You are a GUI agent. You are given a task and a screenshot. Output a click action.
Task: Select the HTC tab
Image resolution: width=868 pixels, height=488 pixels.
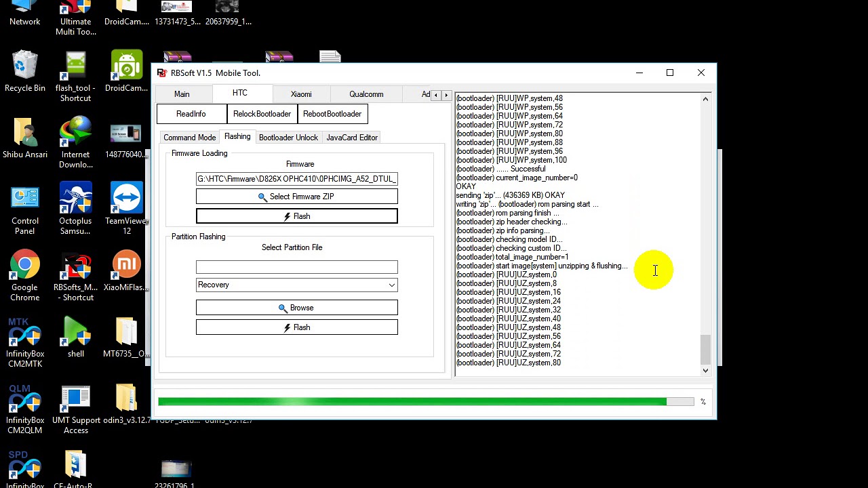240,93
